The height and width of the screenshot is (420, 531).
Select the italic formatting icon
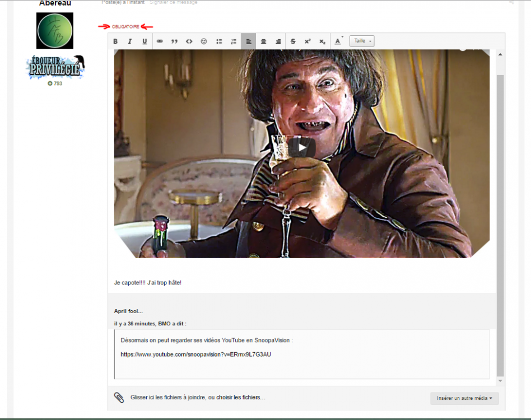pyautogui.click(x=130, y=41)
